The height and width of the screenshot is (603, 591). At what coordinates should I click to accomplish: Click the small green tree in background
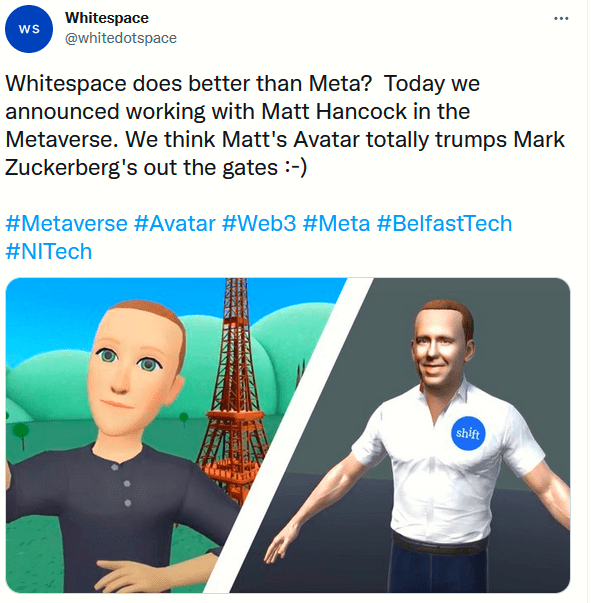22,435
